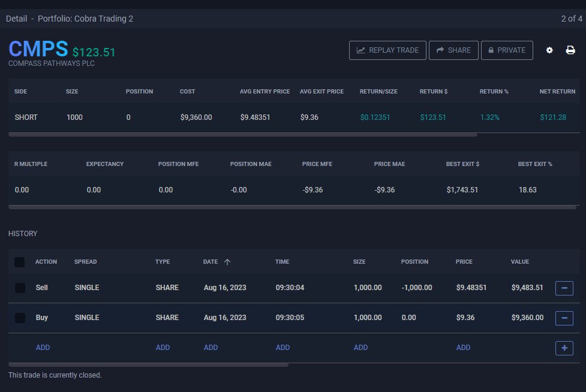Click ADD under the Action column
This screenshot has height=392, width=586.
coord(43,348)
